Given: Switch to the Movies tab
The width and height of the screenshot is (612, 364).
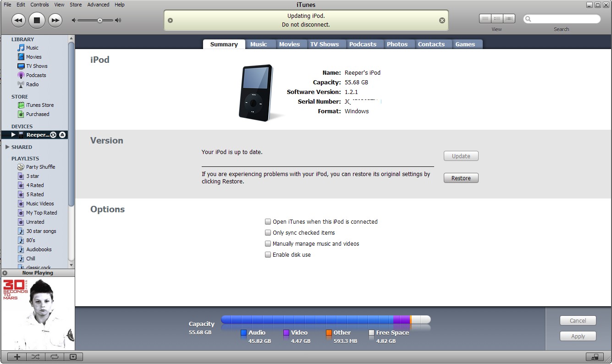Looking at the screenshot, I should pos(289,44).
